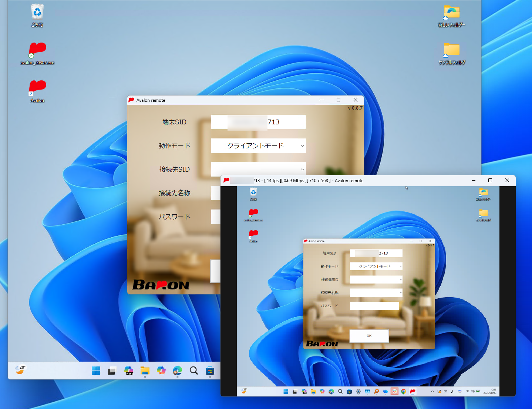Click the 端末SID field in the small remote Avalon dialog
The height and width of the screenshot is (409, 532).
click(x=376, y=253)
